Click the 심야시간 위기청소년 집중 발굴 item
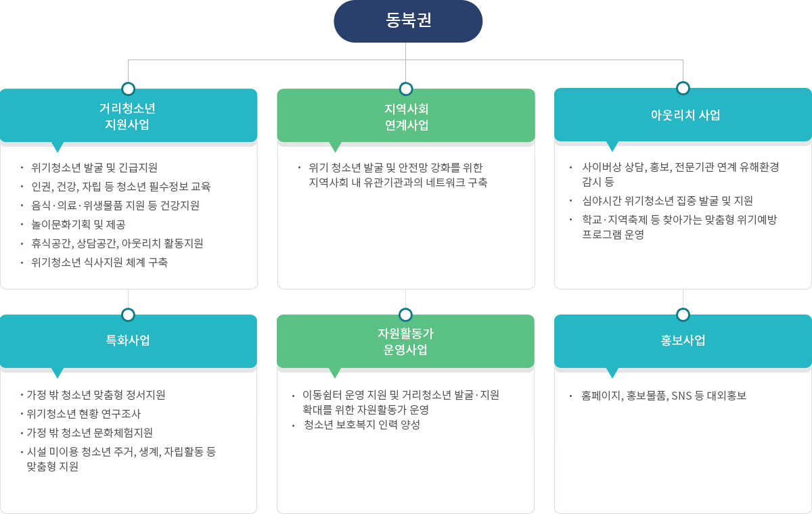This screenshot has height=514, width=812. (668, 201)
